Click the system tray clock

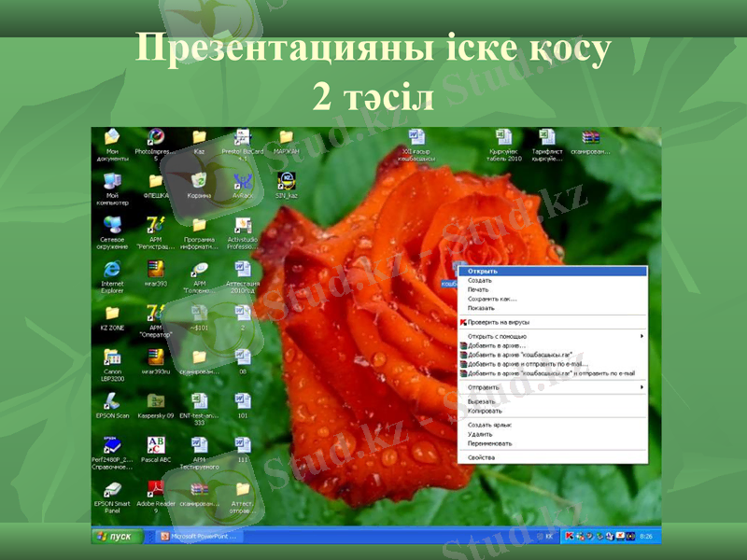click(x=647, y=537)
